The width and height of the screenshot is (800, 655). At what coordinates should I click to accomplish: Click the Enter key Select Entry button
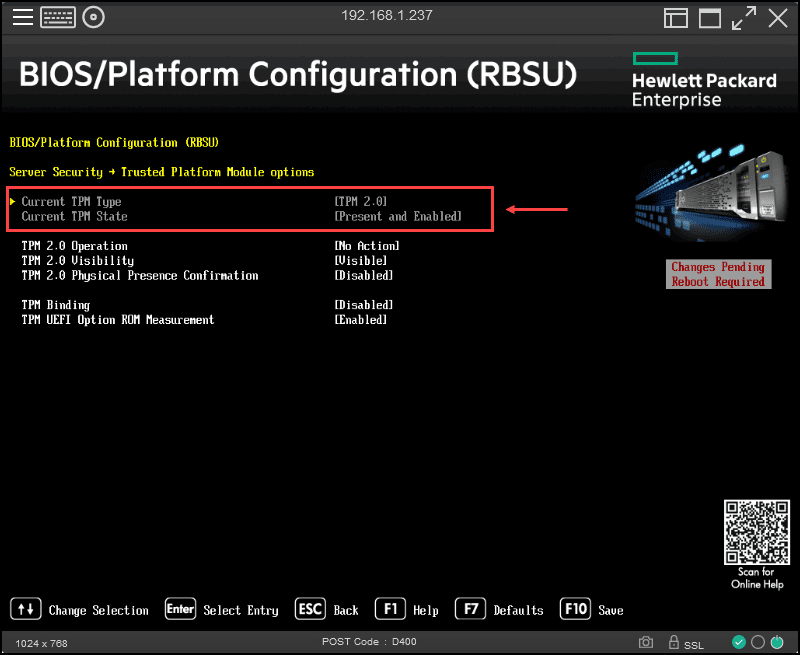click(180, 609)
